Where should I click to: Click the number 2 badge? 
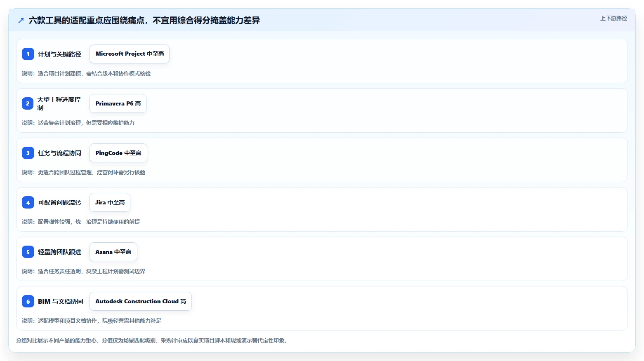(28, 103)
